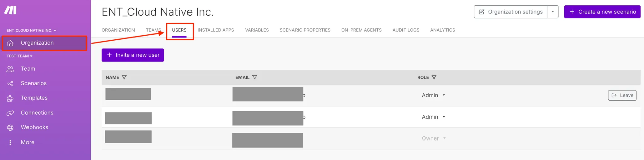Click Invite a new user button
This screenshot has height=160, width=644.
coord(133,55)
